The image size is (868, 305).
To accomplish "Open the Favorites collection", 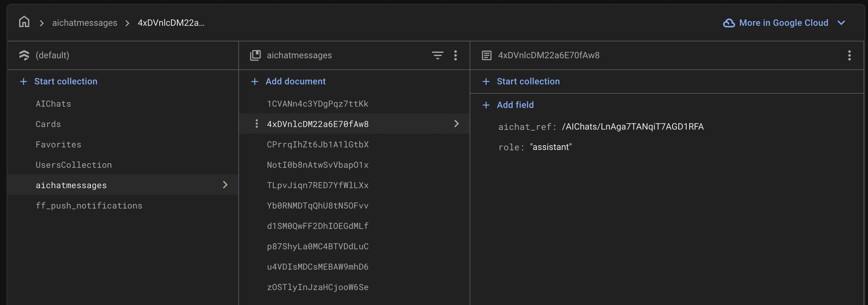I will [x=58, y=145].
